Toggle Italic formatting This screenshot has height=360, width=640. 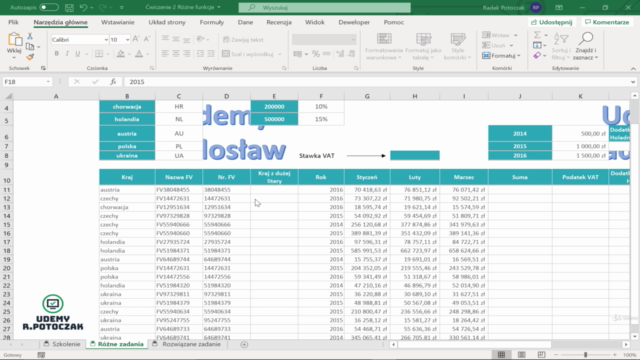click(67, 54)
